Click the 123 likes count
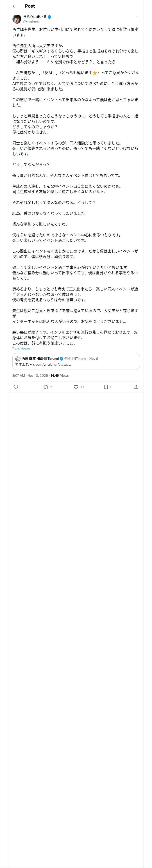Image resolution: width=152 pixels, height=868 pixels. click(x=82, y=387)
